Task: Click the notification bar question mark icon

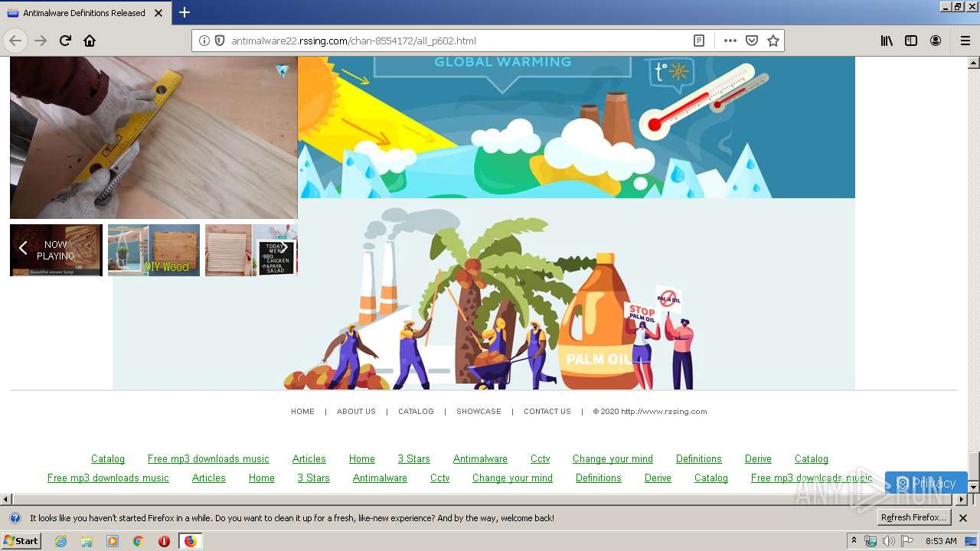Action: coord(15,518)
